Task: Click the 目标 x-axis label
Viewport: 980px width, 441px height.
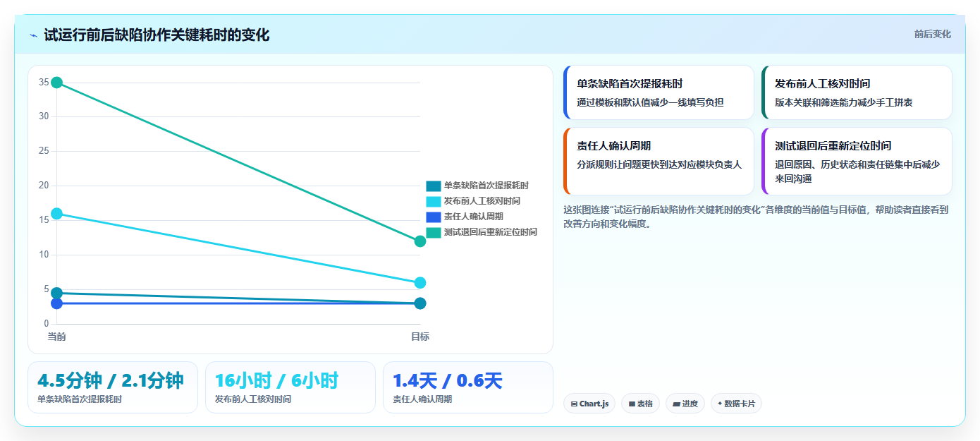Action: (x=420, y=337)
